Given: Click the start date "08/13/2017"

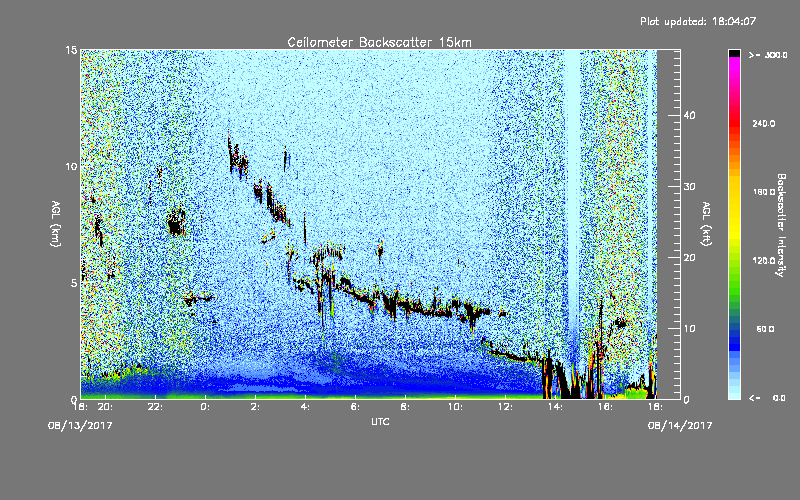Looking at the screenshot, I should [80, 426].
